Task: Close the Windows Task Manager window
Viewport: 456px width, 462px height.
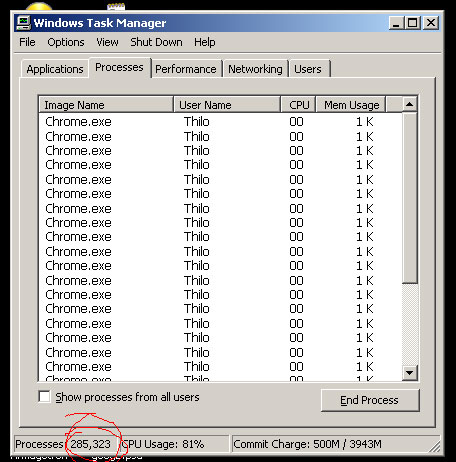Action: 431,23
